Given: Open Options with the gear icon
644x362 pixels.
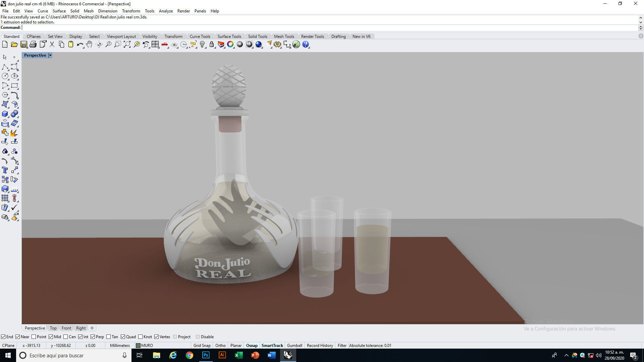Looking at the screenshot, I should (277, 44).
